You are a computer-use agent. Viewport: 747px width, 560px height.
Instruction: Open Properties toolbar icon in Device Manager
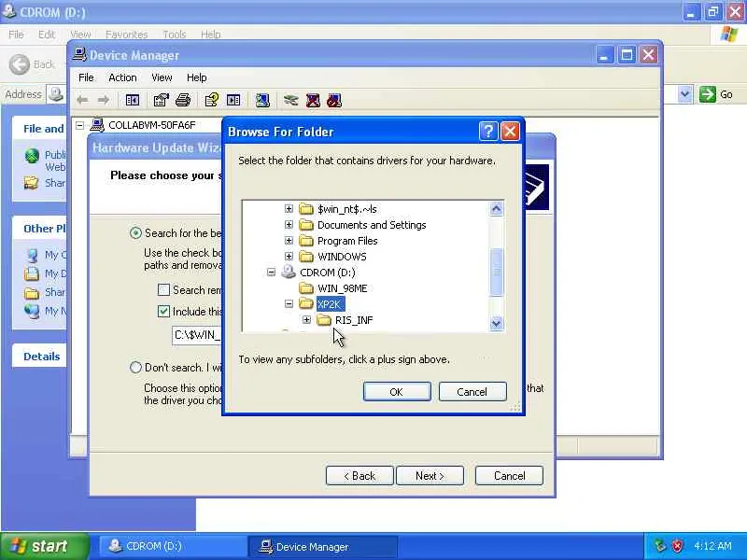[x=161, y=100]
